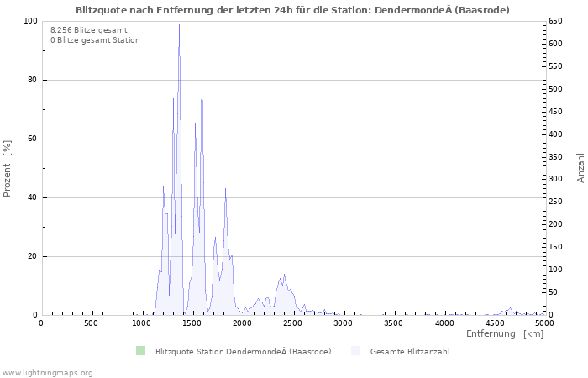Screen dimensions: 588x378
Task: Click the green Blitzquote Station legend swatch
Action: (140, 351)
